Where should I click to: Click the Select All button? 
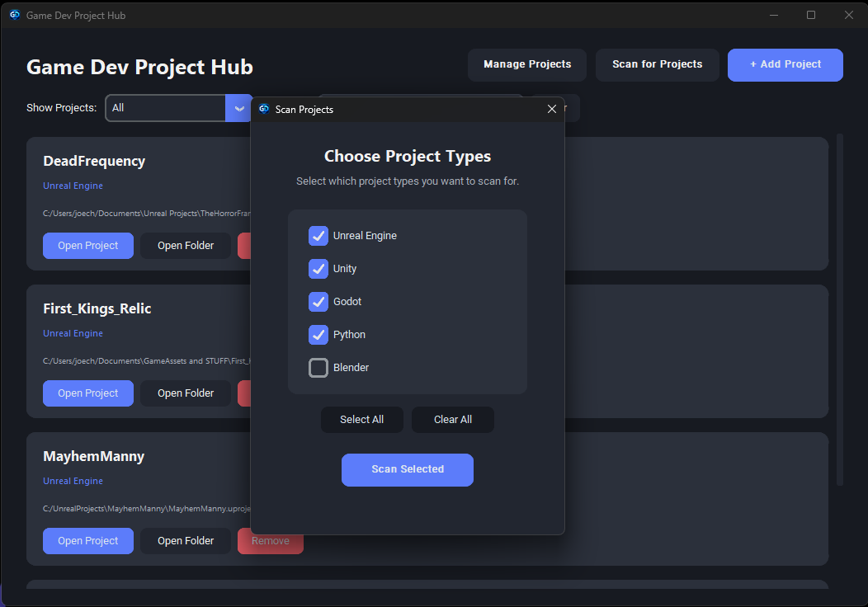point(362,420)
